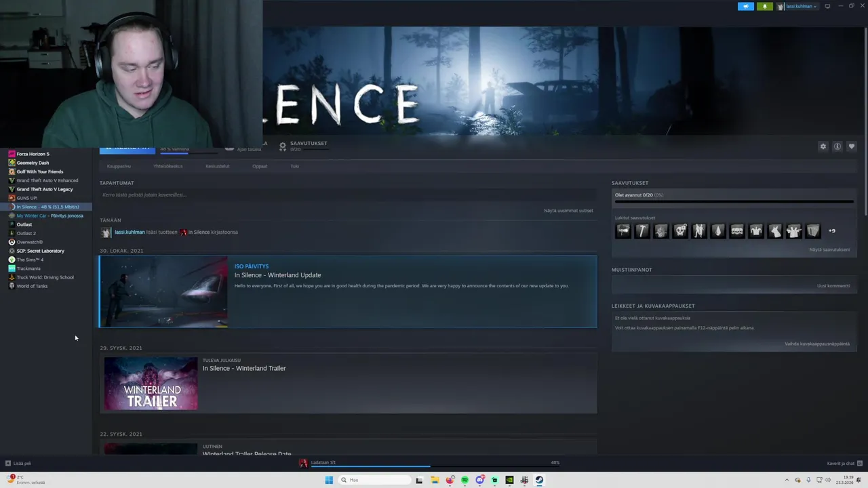Open game settings gear icon

[823, 146]
